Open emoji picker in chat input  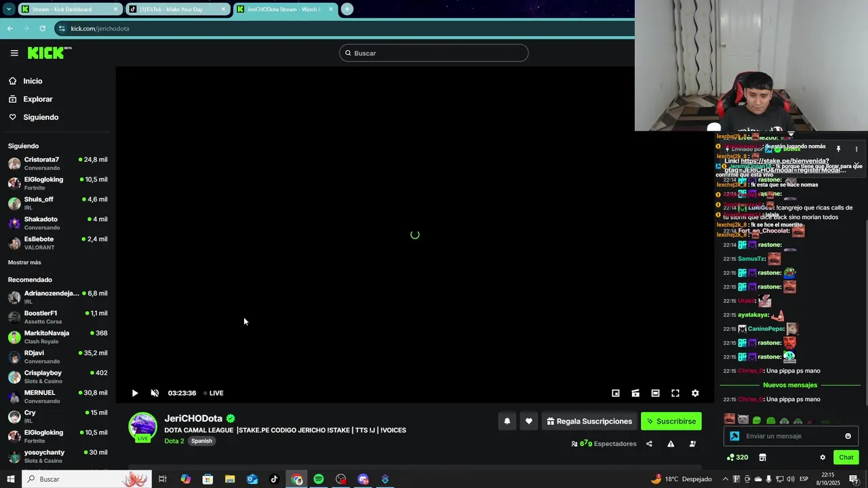[848, 436]
